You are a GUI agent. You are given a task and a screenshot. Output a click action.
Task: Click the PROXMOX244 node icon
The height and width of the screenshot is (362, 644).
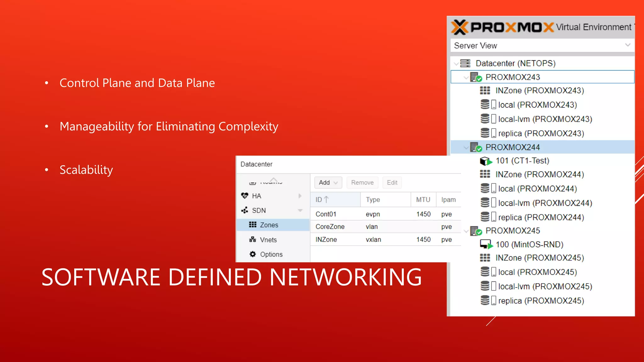click(x=476, y=147)
